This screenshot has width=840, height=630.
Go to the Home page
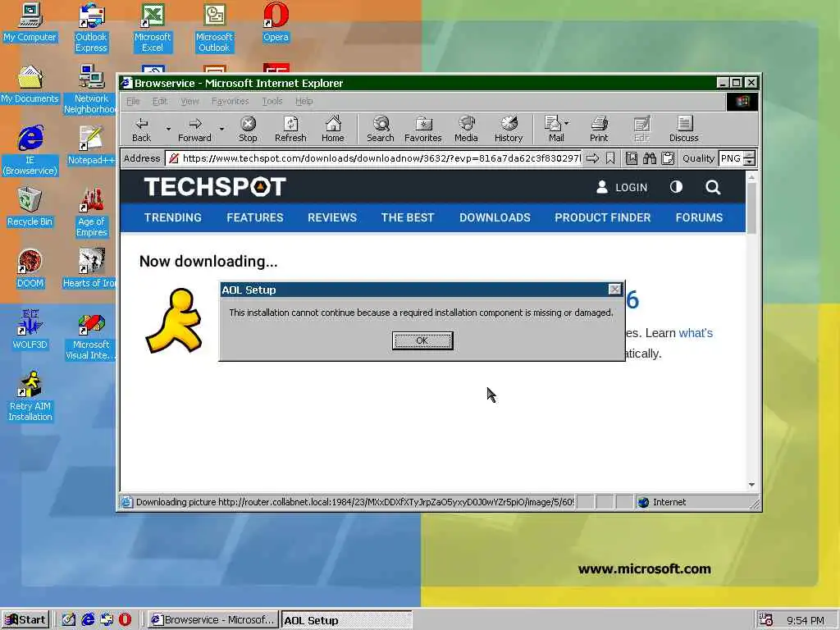coord(333,129)
